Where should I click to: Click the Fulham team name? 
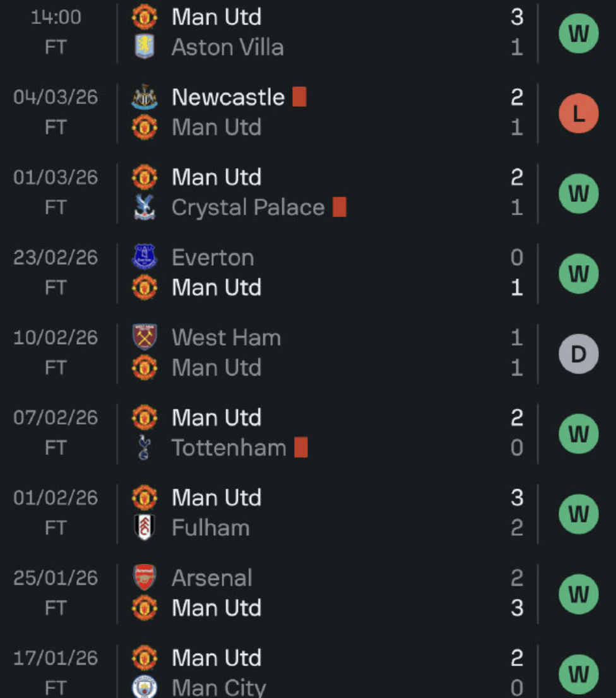tap(210, 528)
